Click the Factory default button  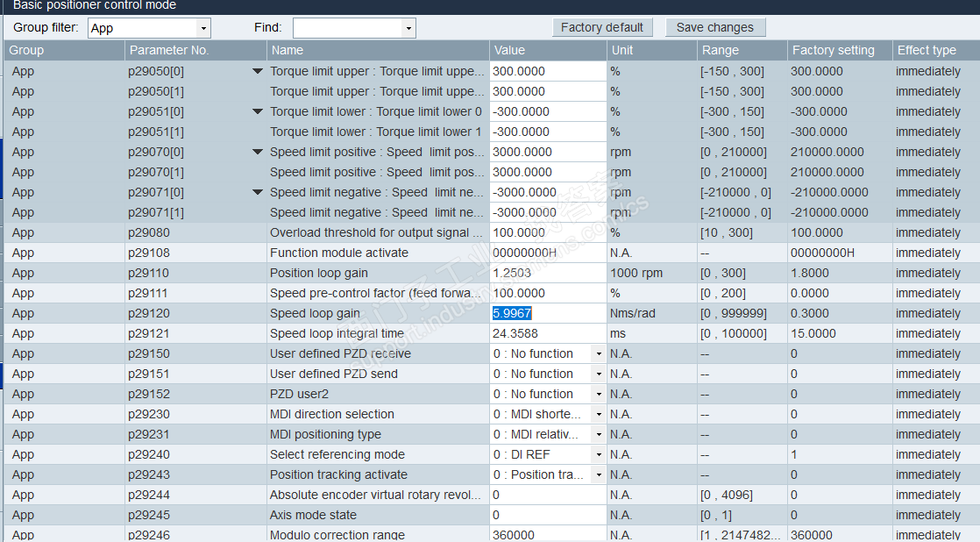(x=602, y=27)
